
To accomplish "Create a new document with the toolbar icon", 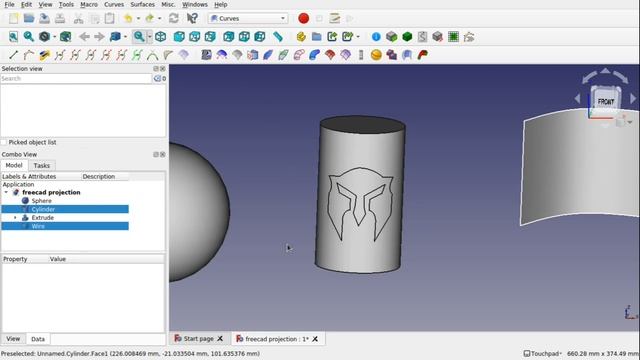I will click(x=13, y=18).
